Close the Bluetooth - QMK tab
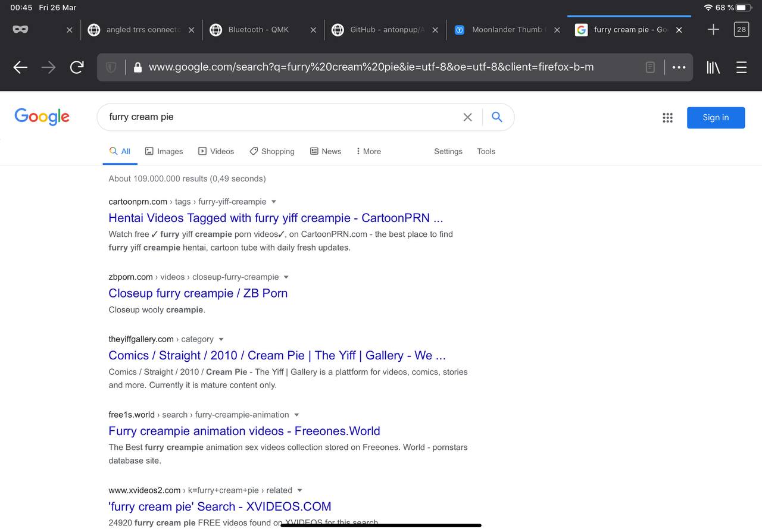The width and height of the screenshot is (762, 532). click(313, 30)
